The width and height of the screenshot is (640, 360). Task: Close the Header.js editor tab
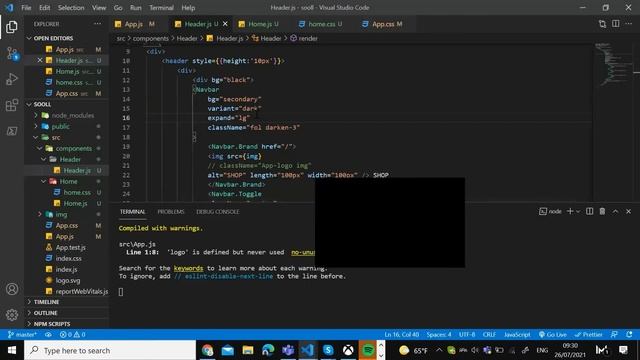tap(225, 24)
